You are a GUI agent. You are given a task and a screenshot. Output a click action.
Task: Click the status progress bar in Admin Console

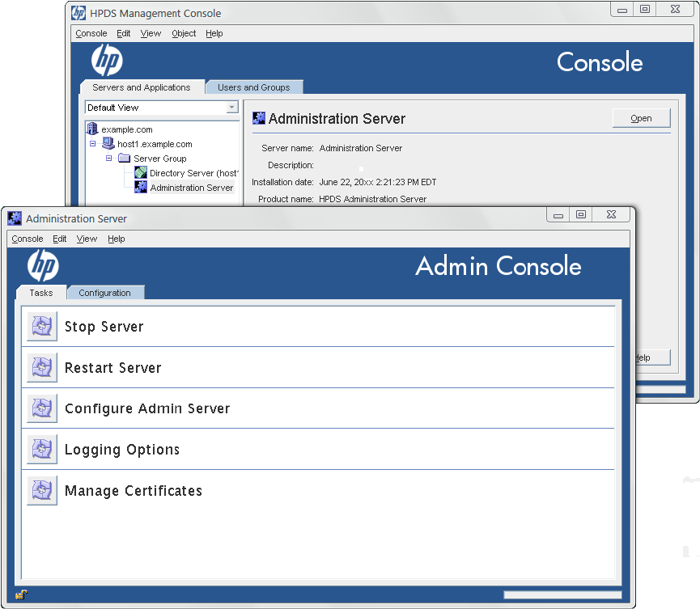[x=562, y=594]
